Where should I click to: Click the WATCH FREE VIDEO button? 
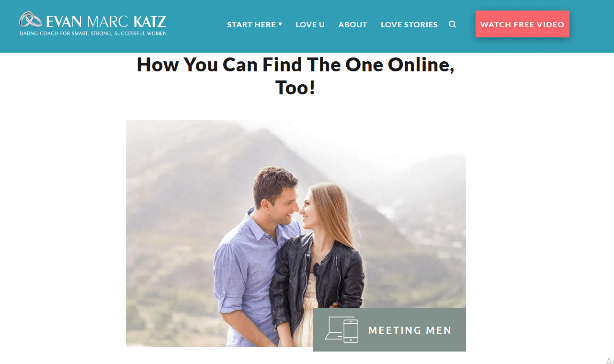(523, 24)
